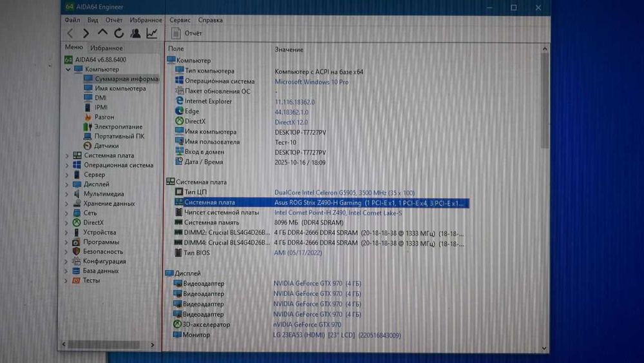The width and height of the screenshot is (644, 363).
Task: Open the Отчёт menu in menu bar
Action: (x=114, y=20)
